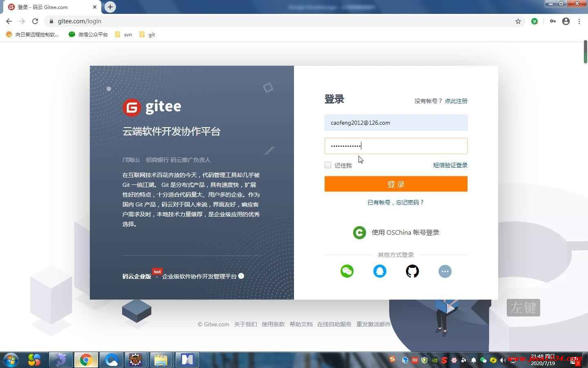Click the orange 登录 button
This screenshot has height=368, width=588.
coord(396,184)
